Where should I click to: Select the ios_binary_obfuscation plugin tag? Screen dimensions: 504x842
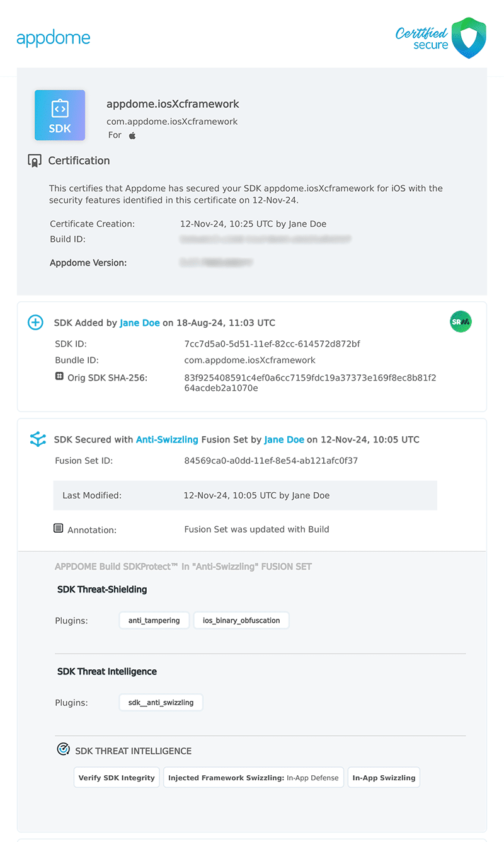point(241,620)
